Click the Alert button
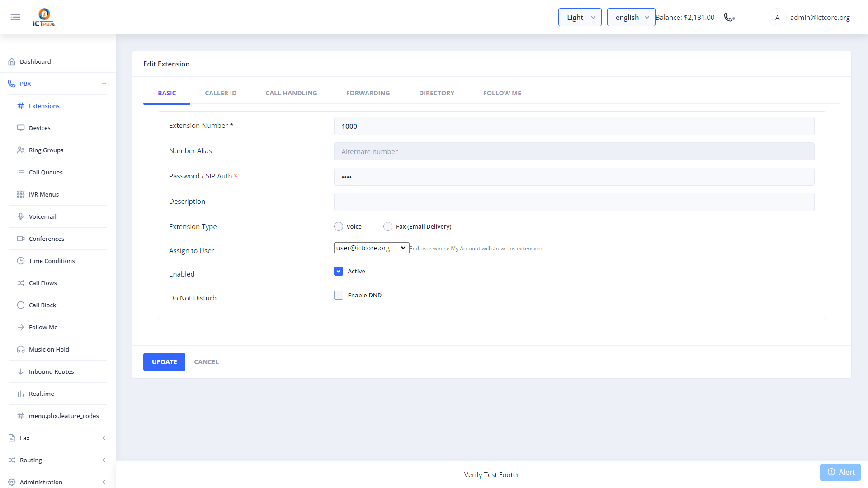Viewport: 868px width, 488px height. [x=840, y=472]
